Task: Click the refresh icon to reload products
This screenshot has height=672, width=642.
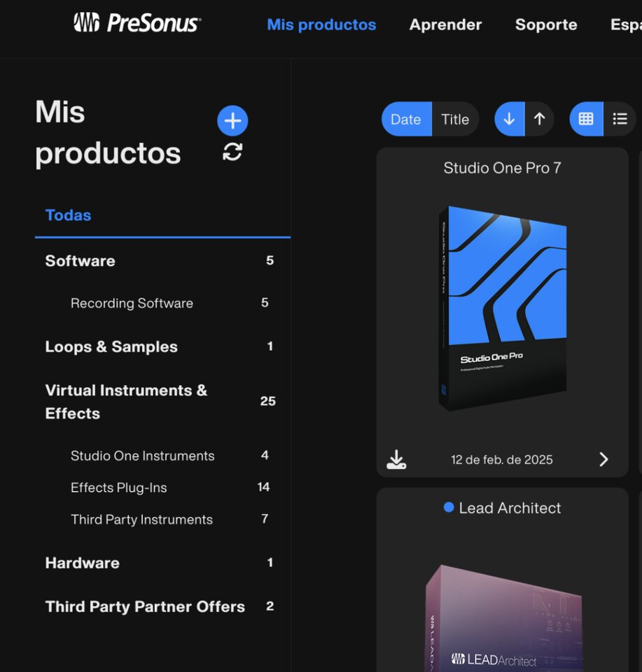Action: (232, 153)
